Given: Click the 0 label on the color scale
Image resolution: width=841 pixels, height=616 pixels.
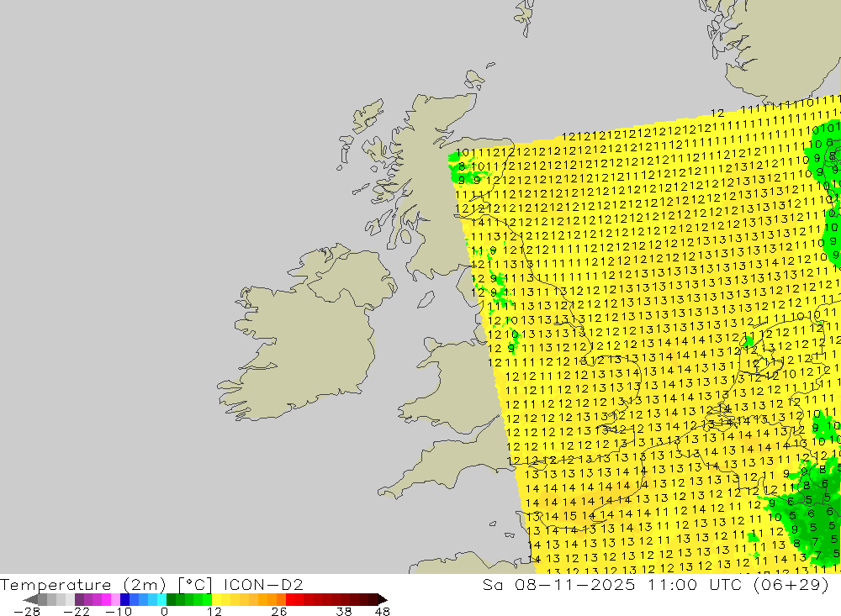Looking at the screenshot, I should pos(164,611).
